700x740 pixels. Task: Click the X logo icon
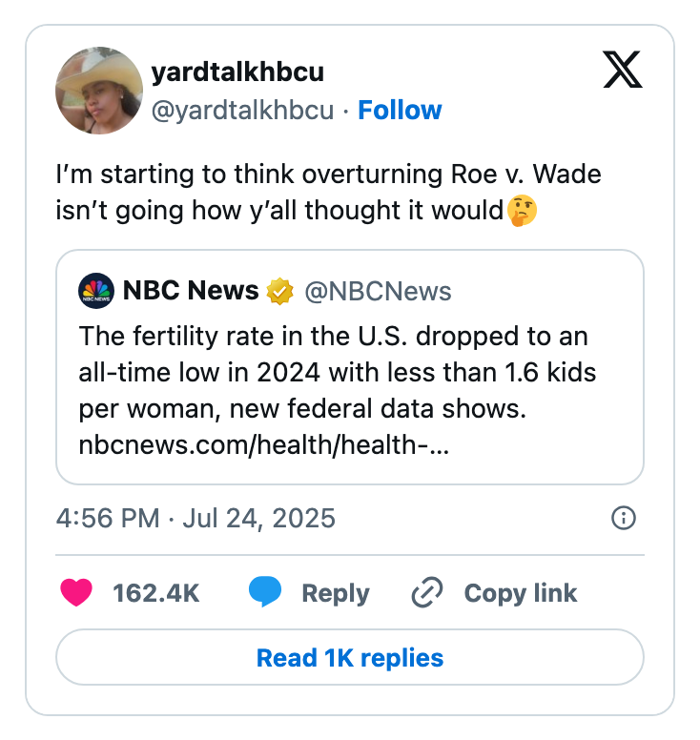[x=624, y=70]
